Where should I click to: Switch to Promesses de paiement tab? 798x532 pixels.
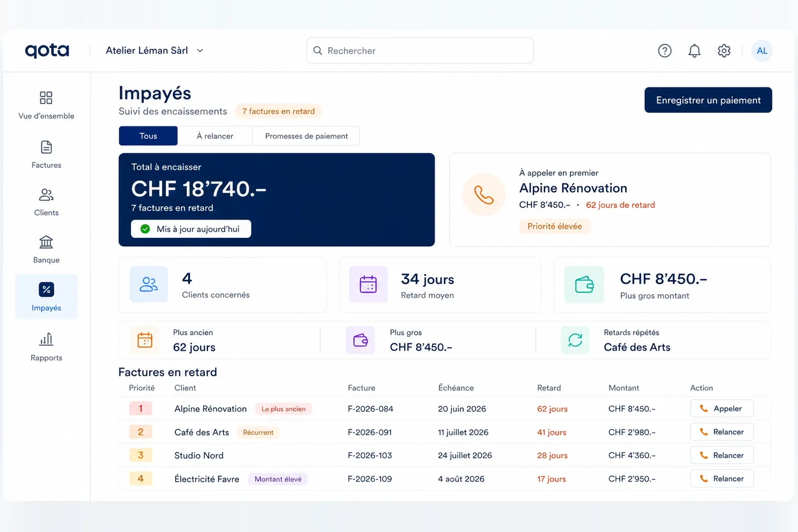click(x=306, y=136)
